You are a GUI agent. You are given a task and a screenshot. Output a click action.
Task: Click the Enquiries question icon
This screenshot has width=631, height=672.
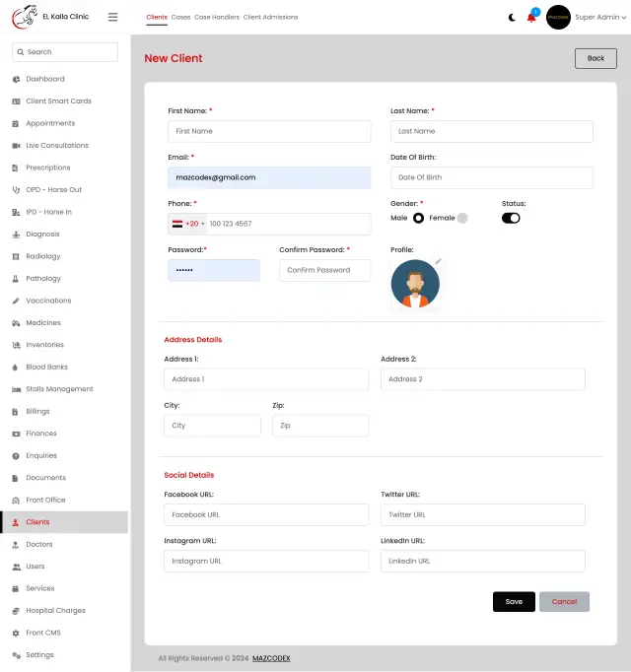point(16,456)
